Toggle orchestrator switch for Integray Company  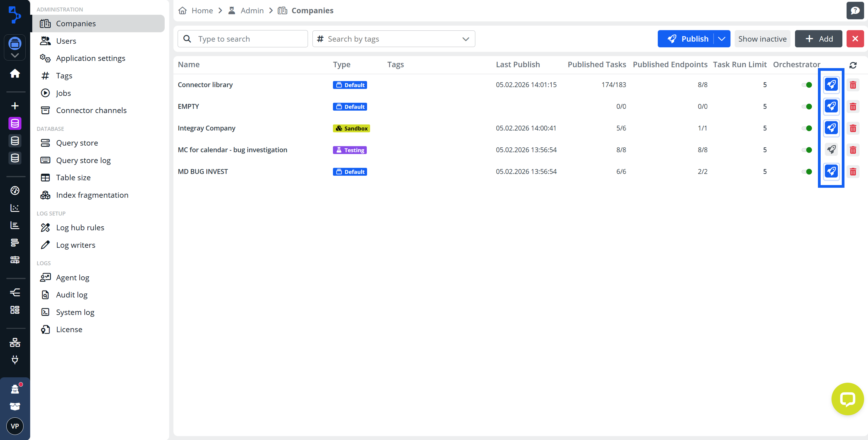click(807, 128)
